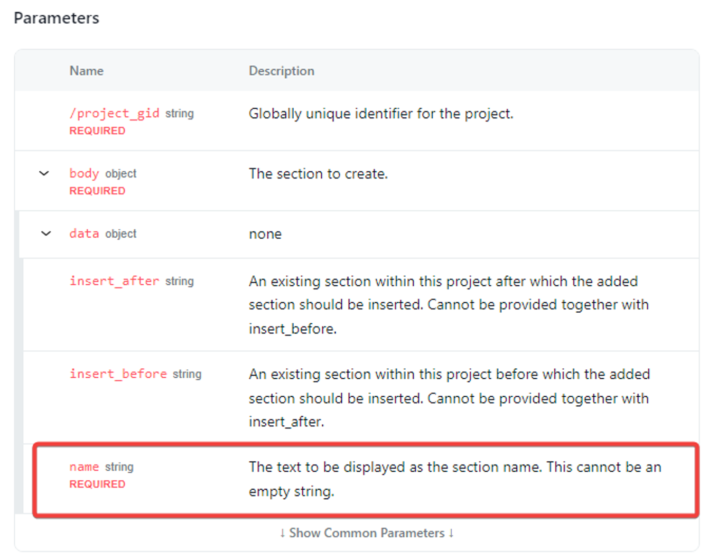This screenshot has height=560, width=708.
Task: Click the data parameter name
Action: coord(84,234)
